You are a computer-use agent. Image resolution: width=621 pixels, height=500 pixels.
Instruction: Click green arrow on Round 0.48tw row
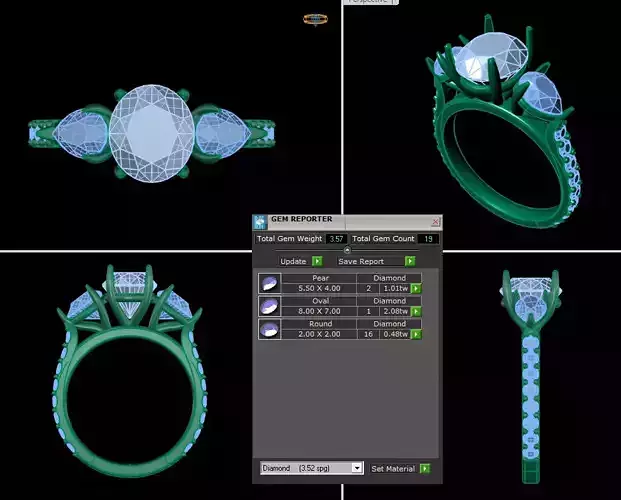tap(415, 334)
